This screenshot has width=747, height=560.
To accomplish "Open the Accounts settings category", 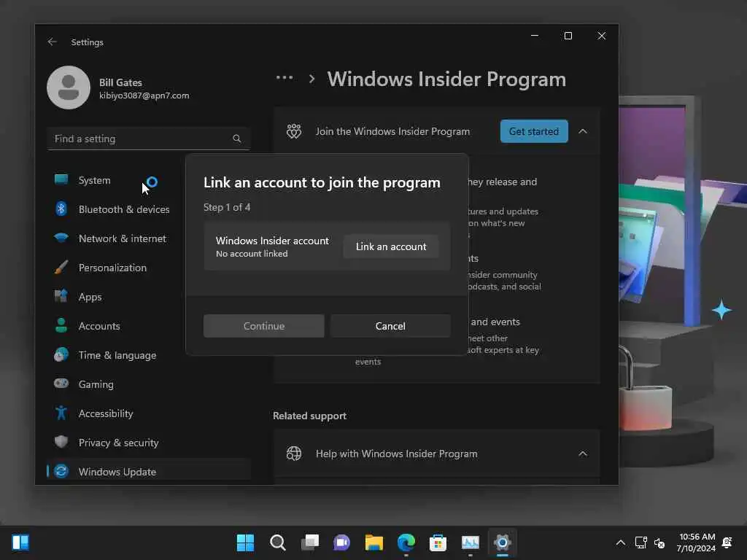I will [148, 326].
